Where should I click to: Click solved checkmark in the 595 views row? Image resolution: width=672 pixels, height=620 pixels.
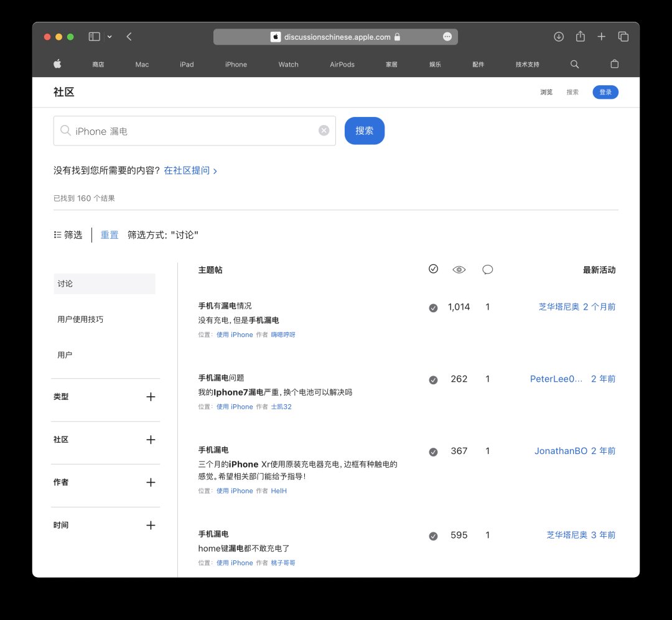[x=433, y=535]
